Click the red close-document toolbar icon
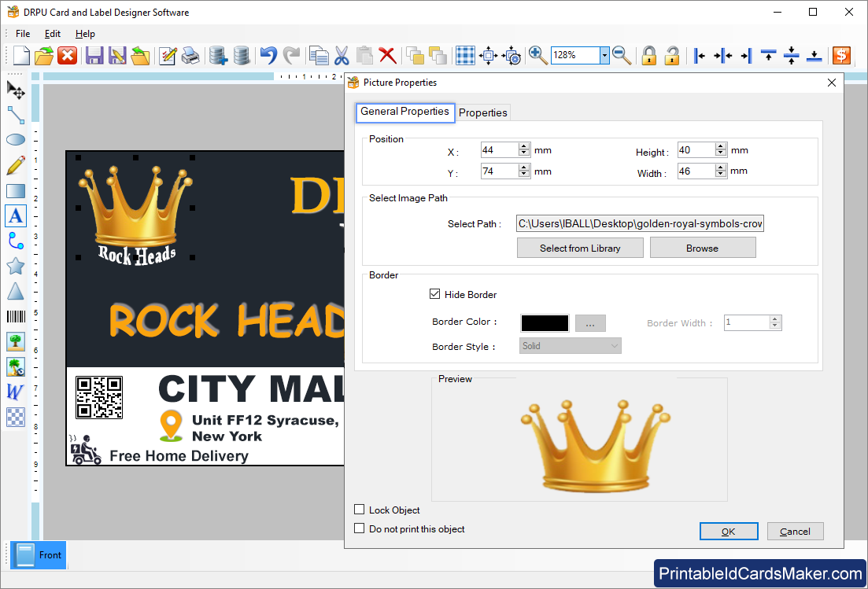Viewport: 868px width, 589px height. point(68,55)
